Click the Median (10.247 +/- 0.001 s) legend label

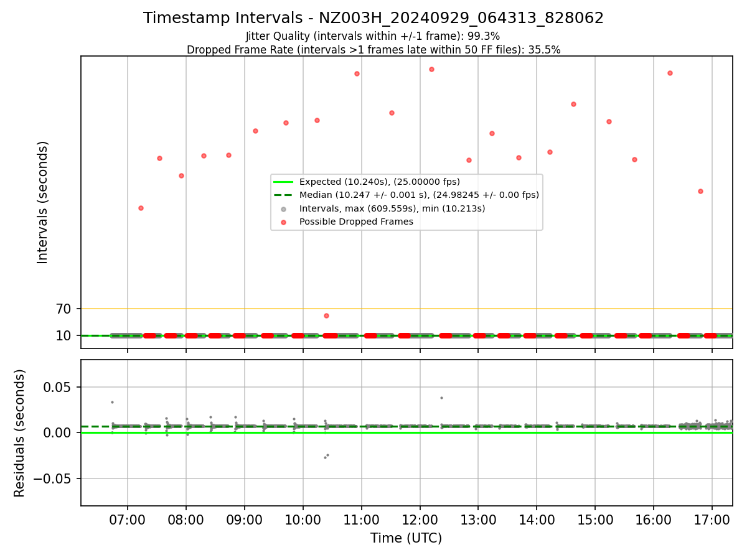coord(419,195)
